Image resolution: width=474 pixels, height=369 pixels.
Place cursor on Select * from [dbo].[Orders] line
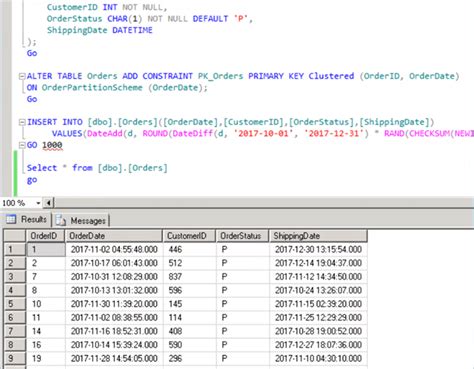[97, 168]
